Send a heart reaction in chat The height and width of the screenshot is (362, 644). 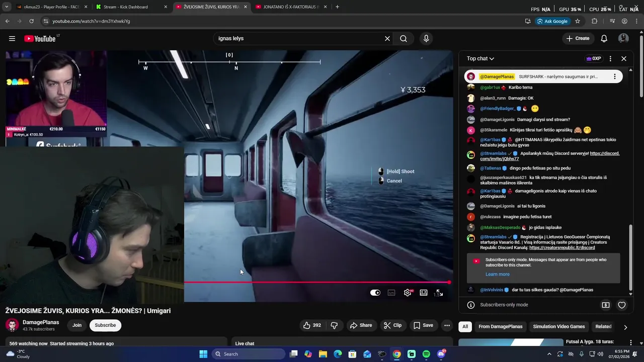point(622,305)
